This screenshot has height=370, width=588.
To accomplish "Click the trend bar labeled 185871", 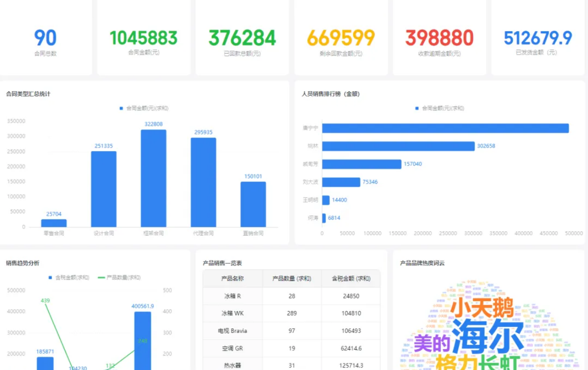I will point(45,363).
